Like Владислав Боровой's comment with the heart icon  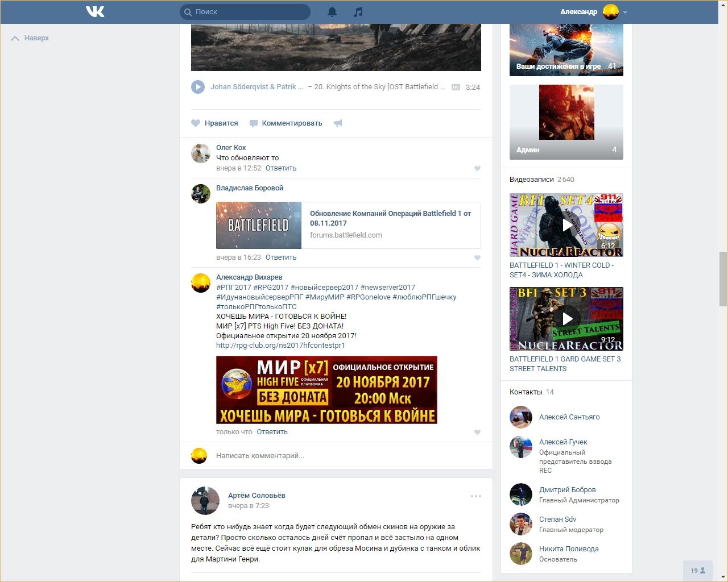click(x=477, y=257)
